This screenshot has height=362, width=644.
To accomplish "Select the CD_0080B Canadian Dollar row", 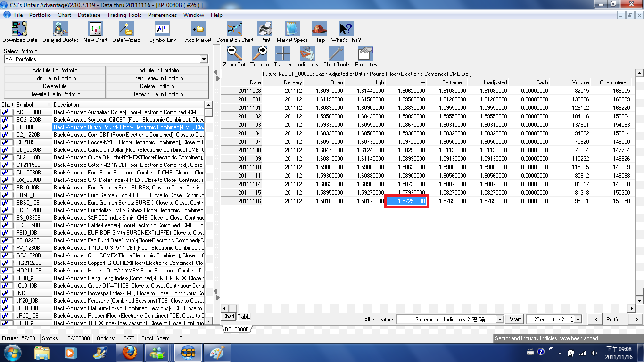I will [x=102, y=150].
